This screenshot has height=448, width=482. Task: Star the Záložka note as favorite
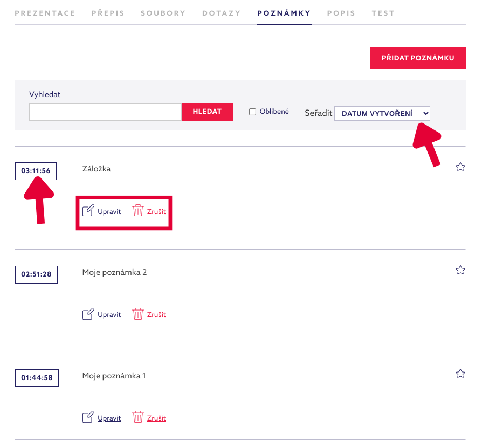click(460, 167)
